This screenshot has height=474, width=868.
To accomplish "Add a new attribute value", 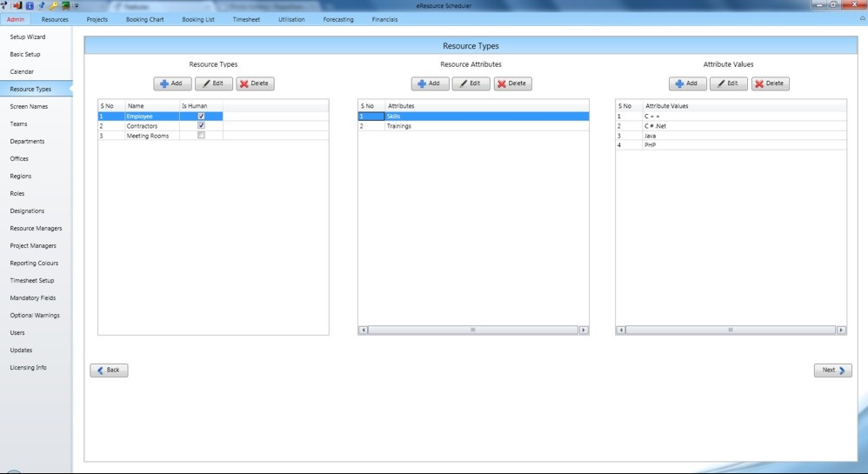I will [687, 83].
